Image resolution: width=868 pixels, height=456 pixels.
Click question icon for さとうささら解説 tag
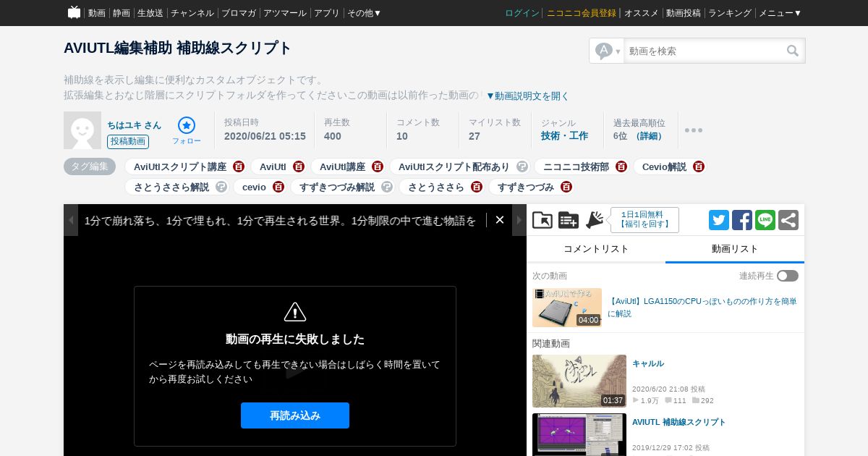221,187
